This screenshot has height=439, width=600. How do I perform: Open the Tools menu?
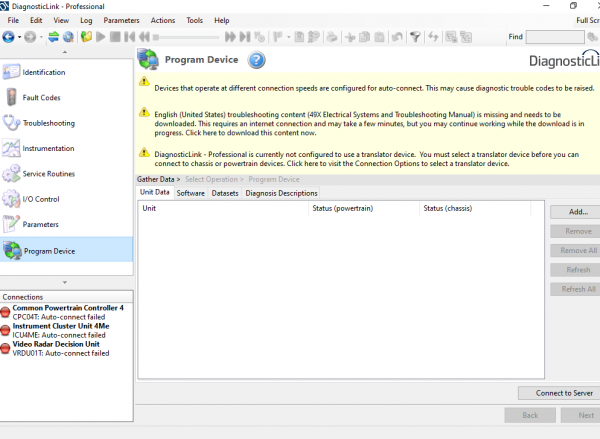[x=194, y=20]
